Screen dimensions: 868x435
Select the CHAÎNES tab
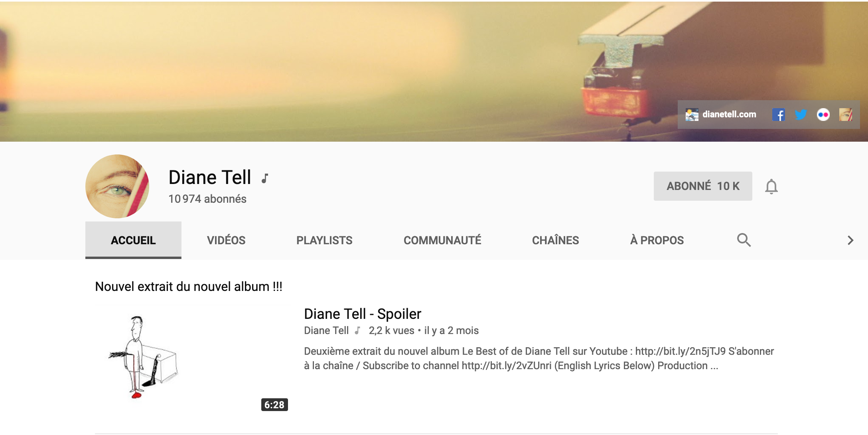[555, 240]
